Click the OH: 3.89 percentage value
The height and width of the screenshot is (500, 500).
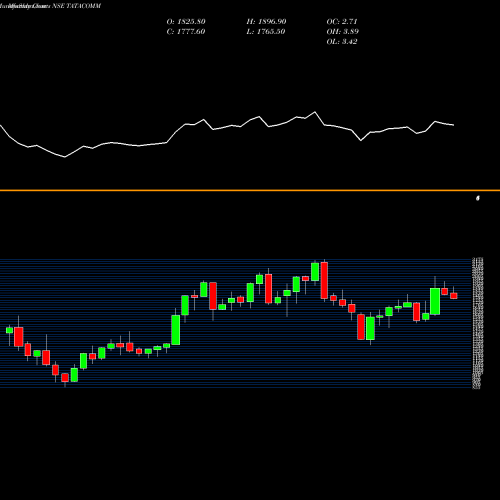pyautogui.click(x=342, y=32)
